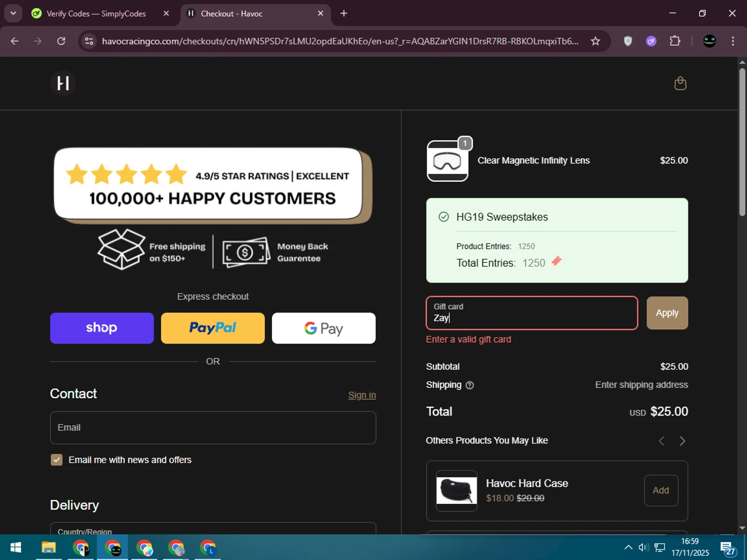
Task: Click the scrollbar down arrow
Action: click(742, 528)
